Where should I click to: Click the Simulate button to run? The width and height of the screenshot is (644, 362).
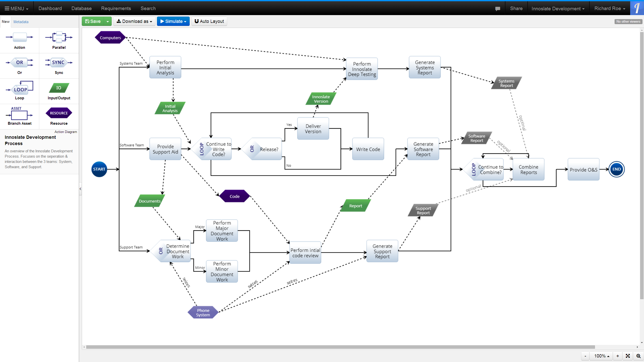[172, 21]
